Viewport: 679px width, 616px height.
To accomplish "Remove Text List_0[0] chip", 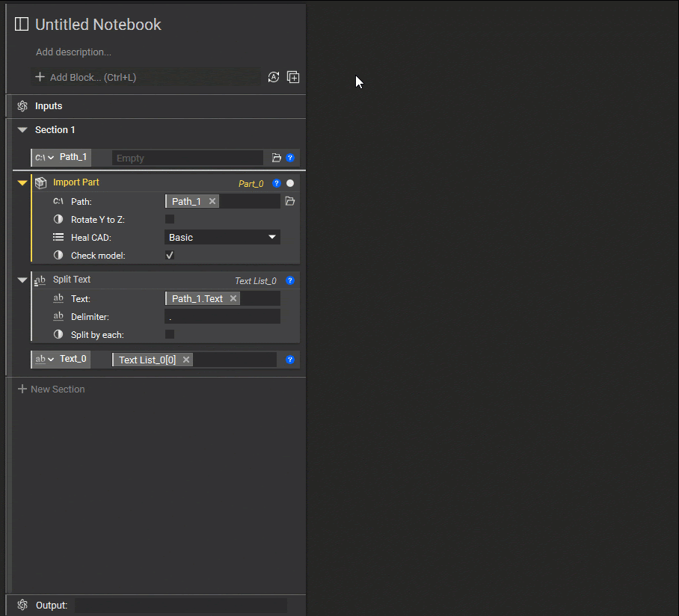I will [x=186, y=360].
